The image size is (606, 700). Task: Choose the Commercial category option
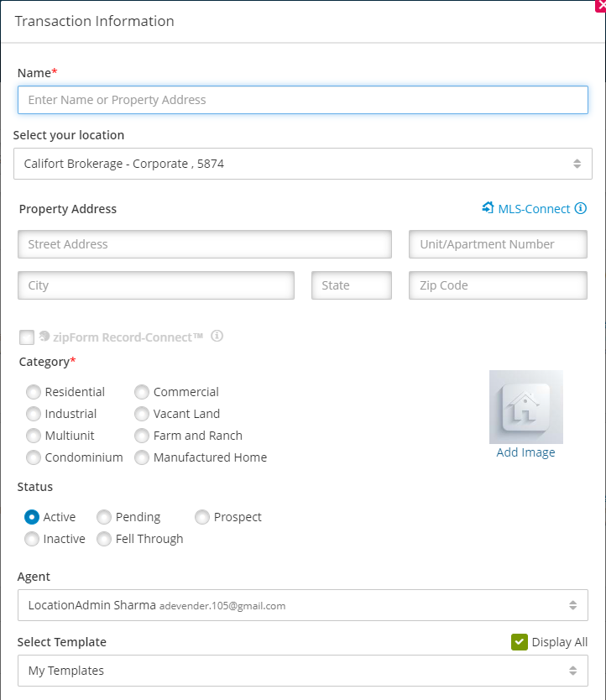142,392
